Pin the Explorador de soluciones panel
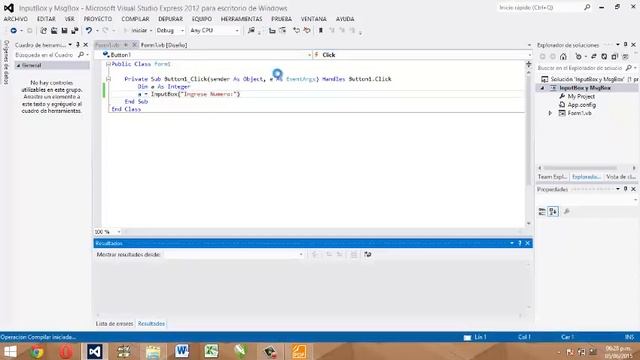 pyautogui.click(x=625, y=44)
